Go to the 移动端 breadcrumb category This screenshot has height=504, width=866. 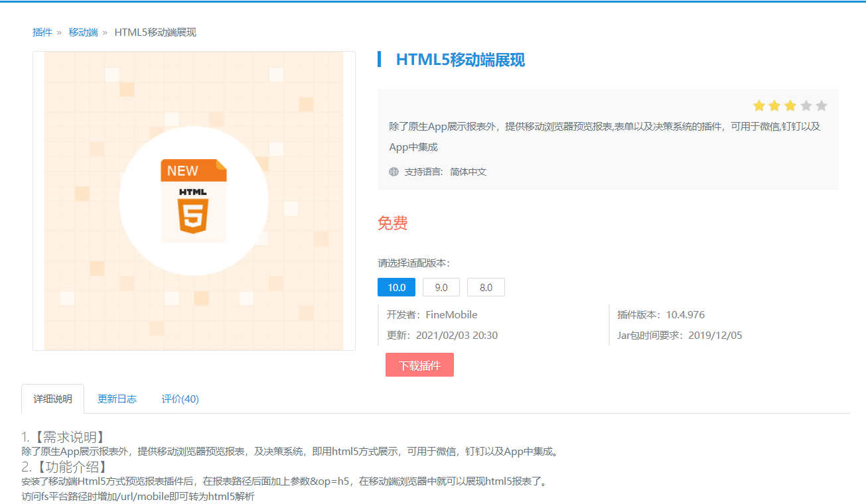click(83, 32)
